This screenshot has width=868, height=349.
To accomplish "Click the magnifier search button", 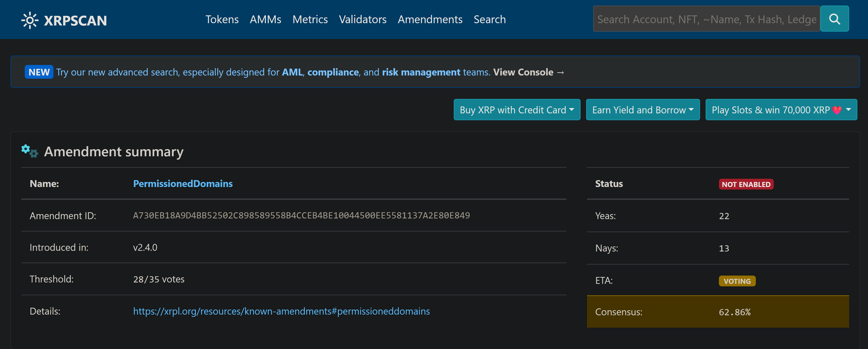I will (834, 19).
